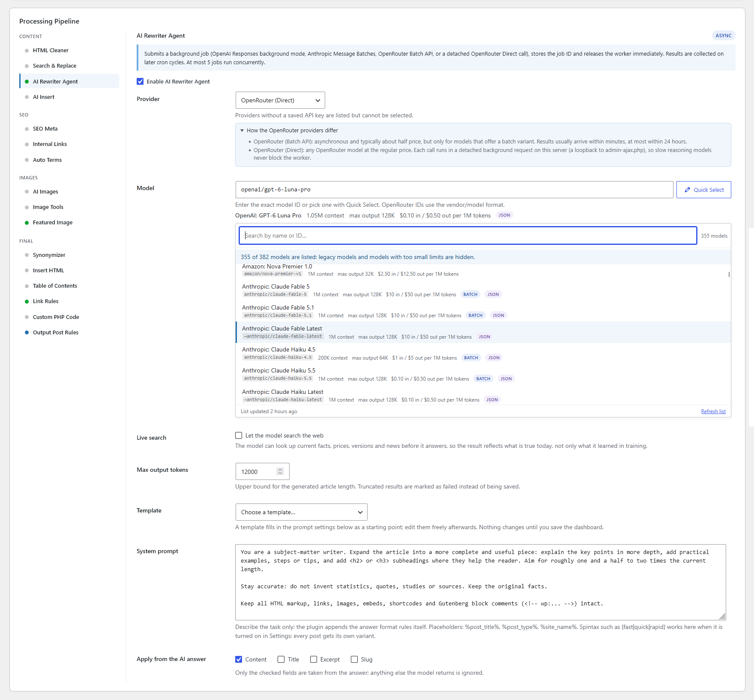Open Auto Terms section
The width and height of the screenshot is (754, 700).
coord(69,160)
